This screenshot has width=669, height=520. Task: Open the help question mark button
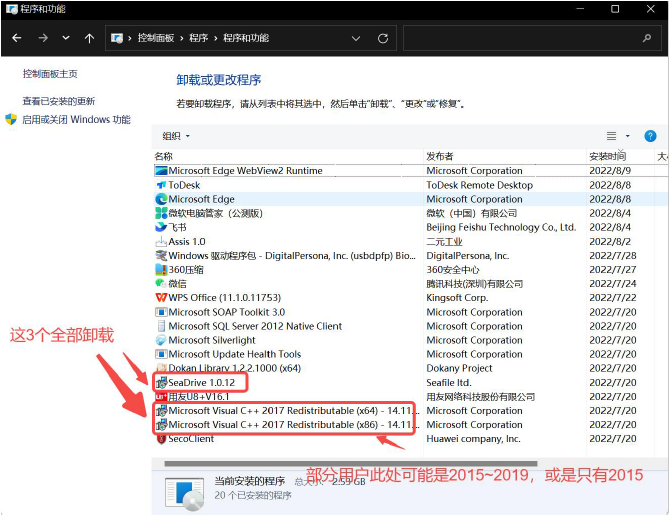click(650, 136)
